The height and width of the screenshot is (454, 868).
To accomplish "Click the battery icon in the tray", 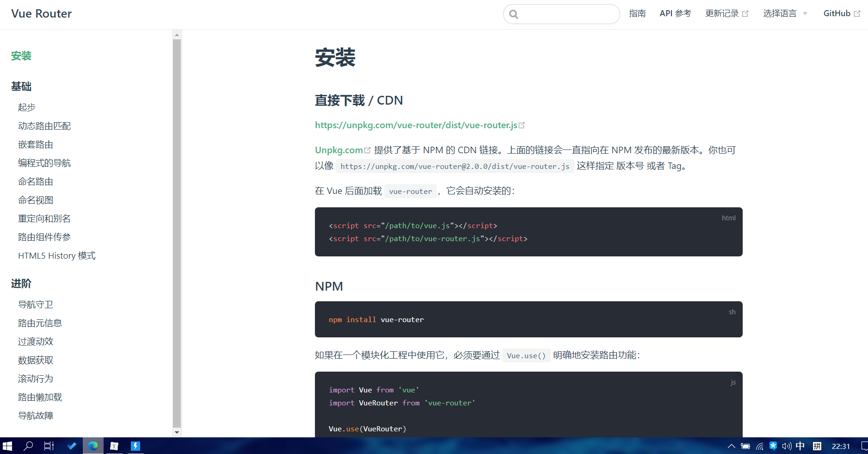I will pos(745,446).
